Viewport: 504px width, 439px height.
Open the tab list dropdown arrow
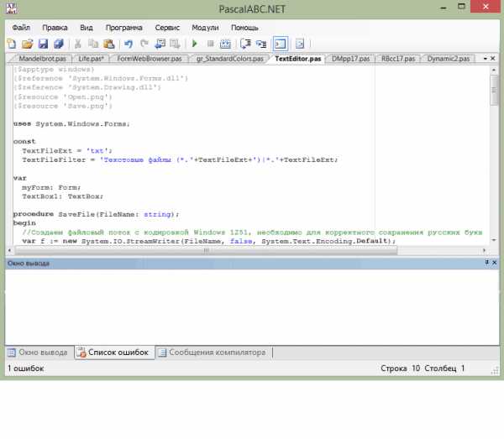click(485, 59)
